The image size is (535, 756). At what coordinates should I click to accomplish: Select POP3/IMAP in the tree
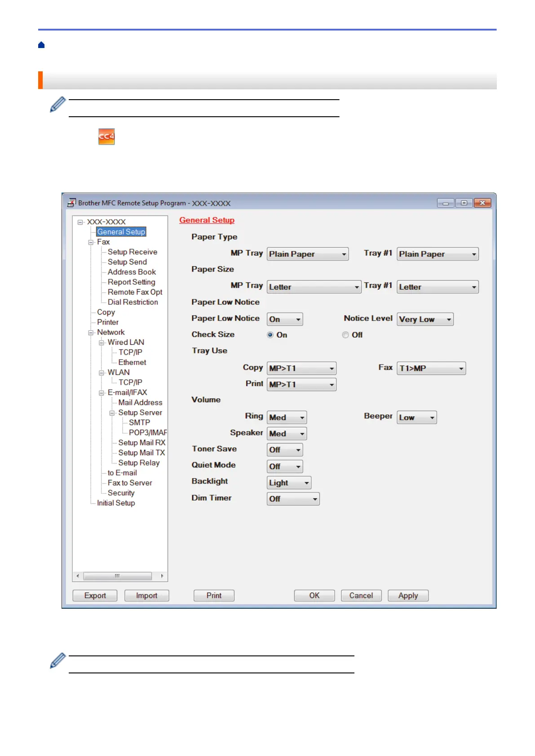click(x=148, y=432)
